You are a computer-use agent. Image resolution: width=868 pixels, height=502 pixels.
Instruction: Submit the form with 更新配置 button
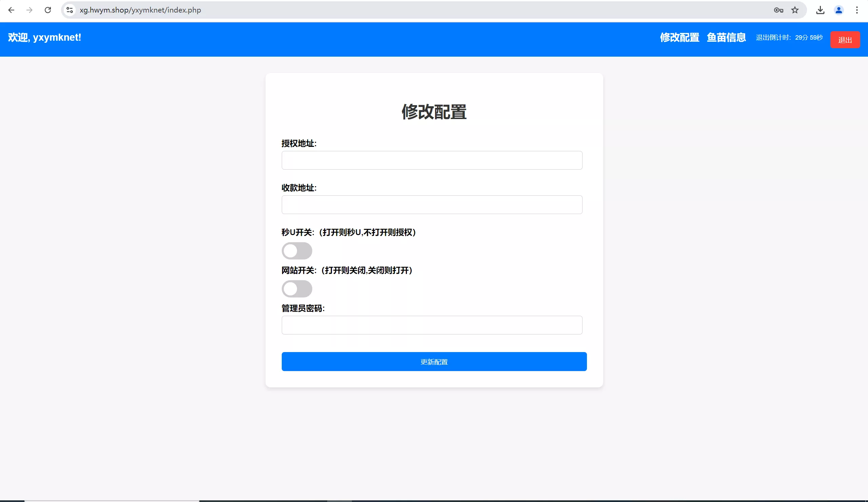click(x=434, y=362)
